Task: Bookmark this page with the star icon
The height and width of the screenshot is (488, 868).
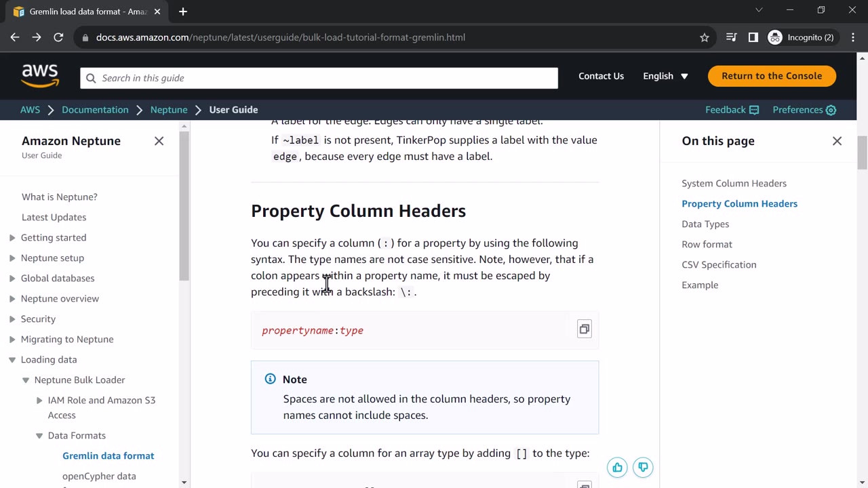Action: pyautogui.click(x=705, y=37)
